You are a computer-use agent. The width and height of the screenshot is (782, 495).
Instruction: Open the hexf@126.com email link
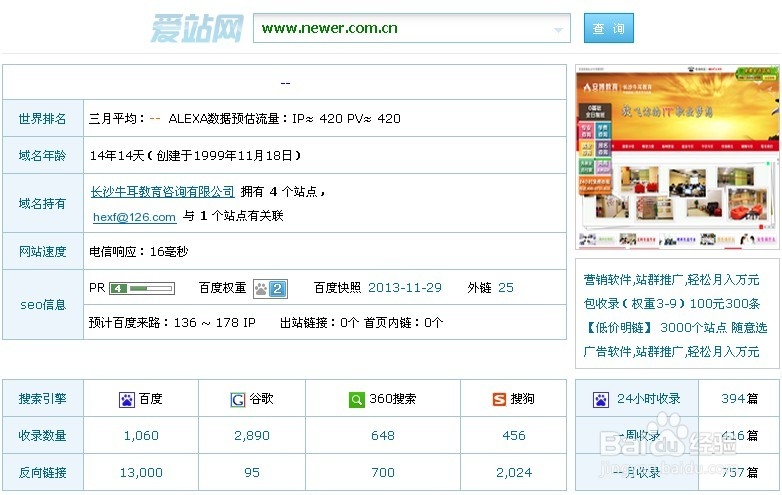click(x=135, y=217)
